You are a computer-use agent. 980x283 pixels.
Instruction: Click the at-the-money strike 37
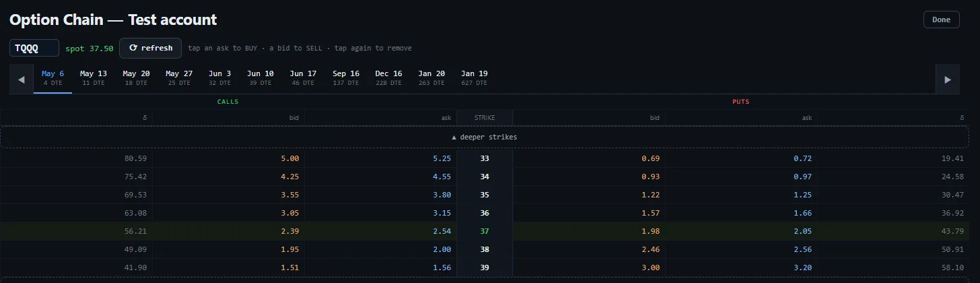pos(485,231)
